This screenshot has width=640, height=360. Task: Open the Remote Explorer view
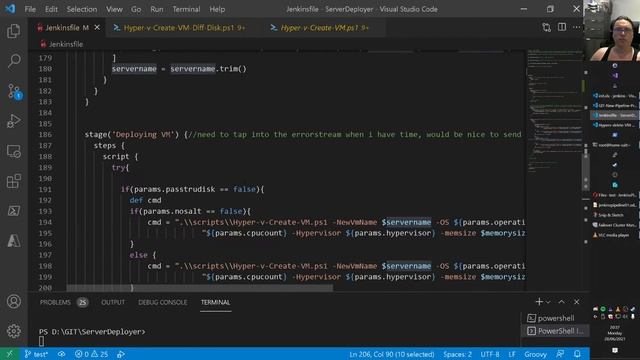(13, 151)
